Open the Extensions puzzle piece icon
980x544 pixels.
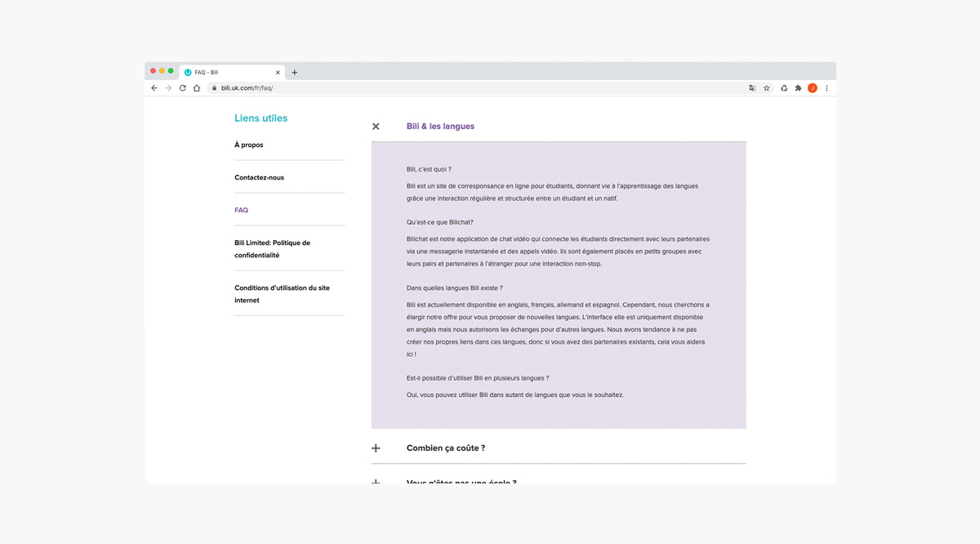tap(798, 88)
